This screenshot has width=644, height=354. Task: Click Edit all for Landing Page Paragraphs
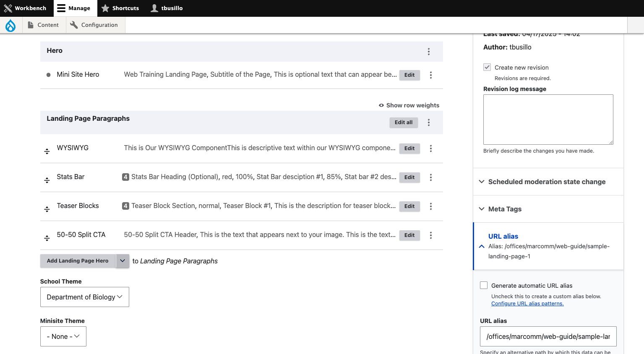[404, 122]
